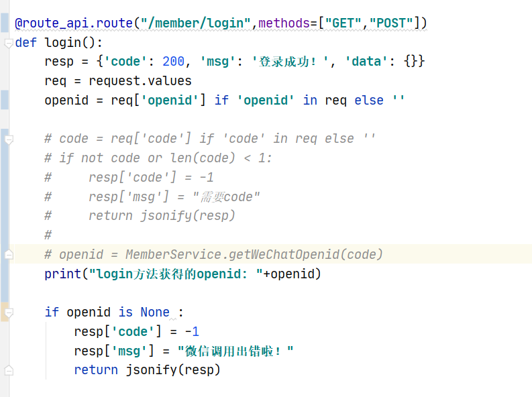The height and width of the screenshot is (397, 532).
Task: Click the 'openid' variable being assigned from req
Action: pos(66,101)
